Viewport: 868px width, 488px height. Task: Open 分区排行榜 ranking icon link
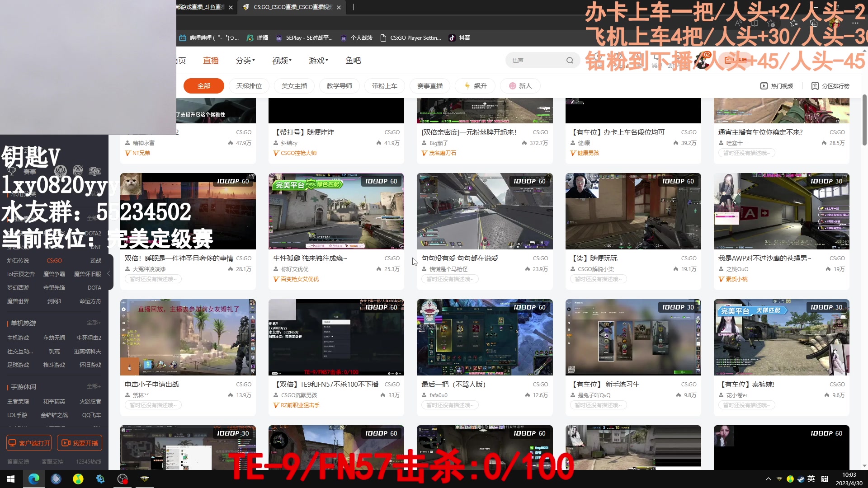point(830,86)
